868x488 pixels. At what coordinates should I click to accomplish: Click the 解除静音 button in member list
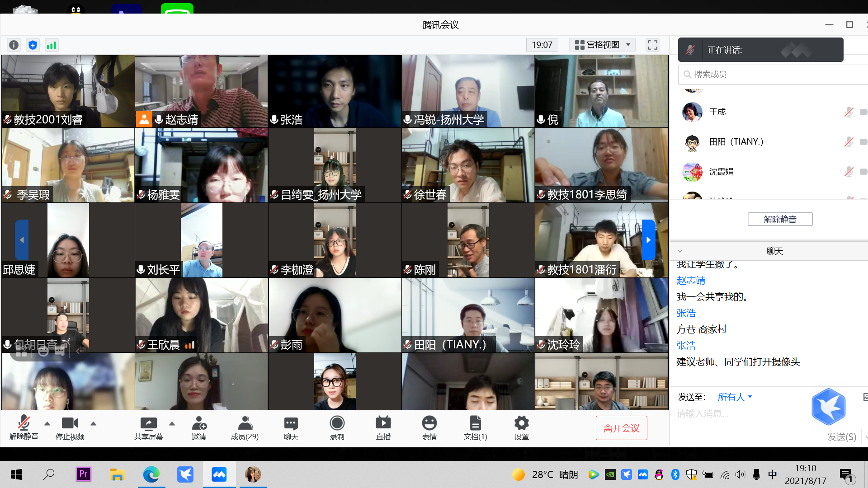click(780, 219)
